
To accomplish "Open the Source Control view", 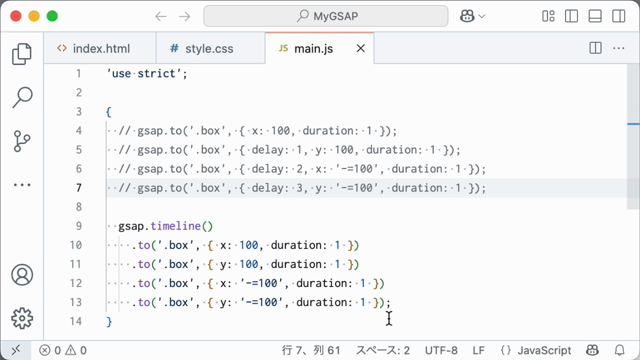I will [x=22, y=141].
